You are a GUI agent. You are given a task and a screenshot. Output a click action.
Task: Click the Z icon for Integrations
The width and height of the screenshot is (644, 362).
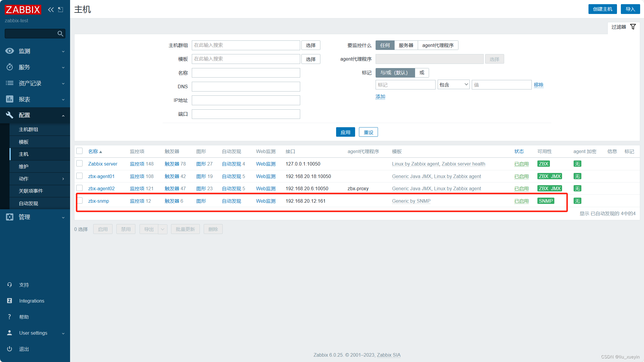(x=10, y=301)
